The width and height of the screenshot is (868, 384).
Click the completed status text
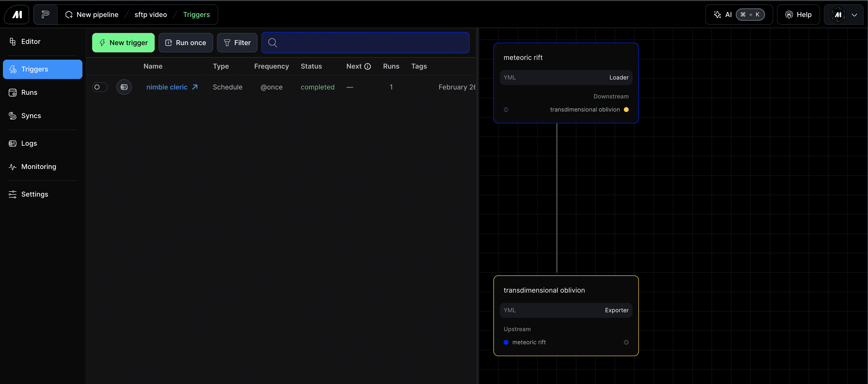(x=317, y=87)
